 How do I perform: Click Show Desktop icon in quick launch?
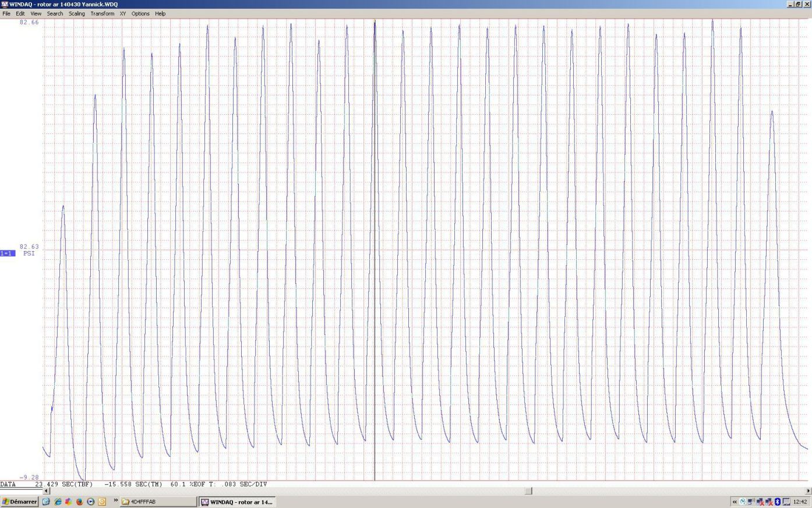(47, 502)
